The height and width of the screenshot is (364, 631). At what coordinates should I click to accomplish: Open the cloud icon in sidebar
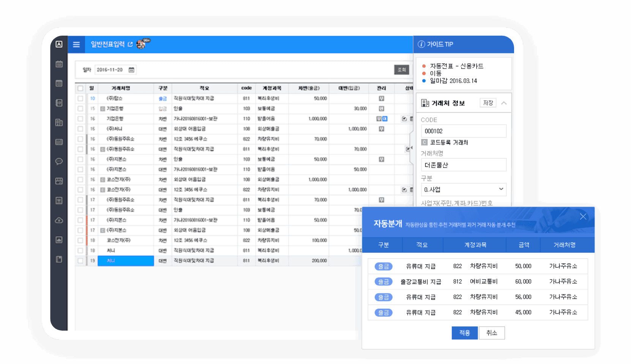click(59, 220)
